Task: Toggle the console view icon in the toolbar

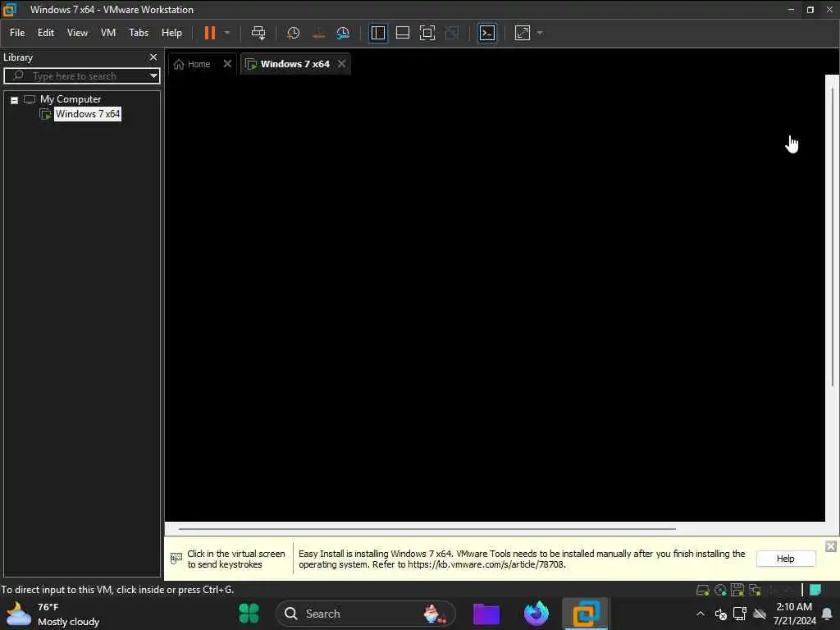Action: [486, 33]
